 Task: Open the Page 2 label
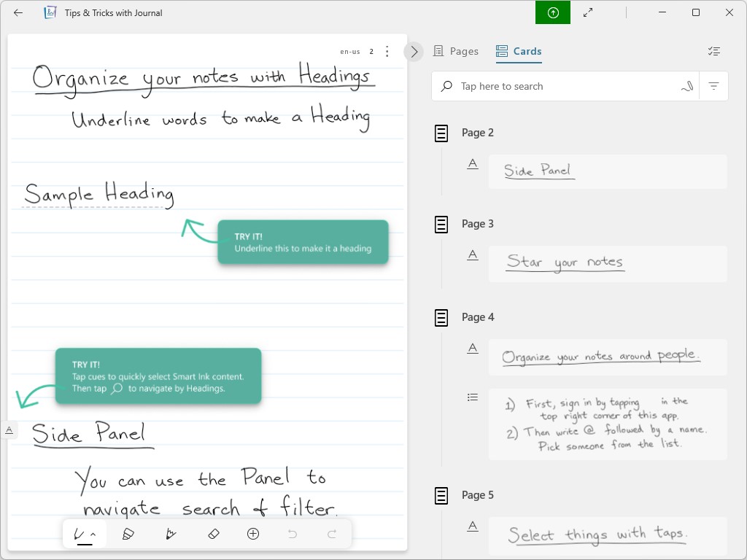click(x=477, y=133)
